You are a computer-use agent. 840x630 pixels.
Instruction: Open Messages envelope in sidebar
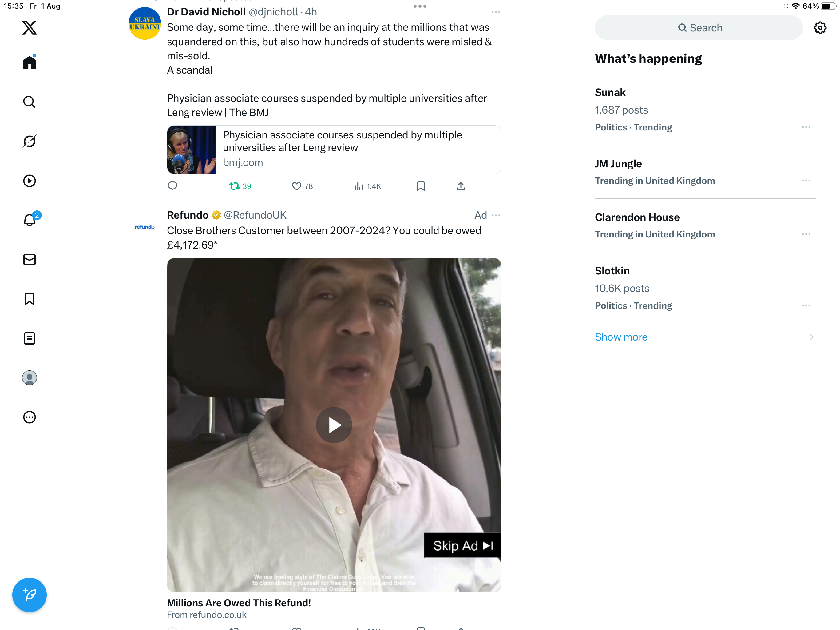(29, 260)
